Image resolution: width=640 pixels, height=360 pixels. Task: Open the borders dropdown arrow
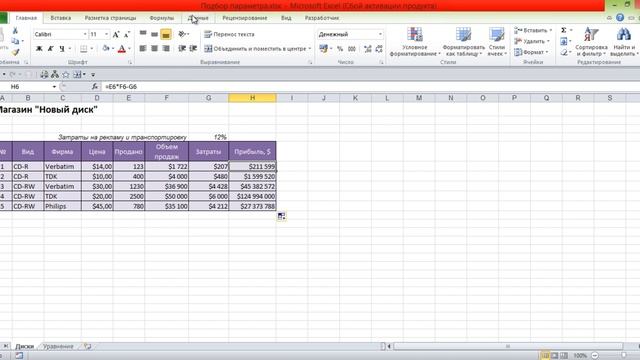91,49
